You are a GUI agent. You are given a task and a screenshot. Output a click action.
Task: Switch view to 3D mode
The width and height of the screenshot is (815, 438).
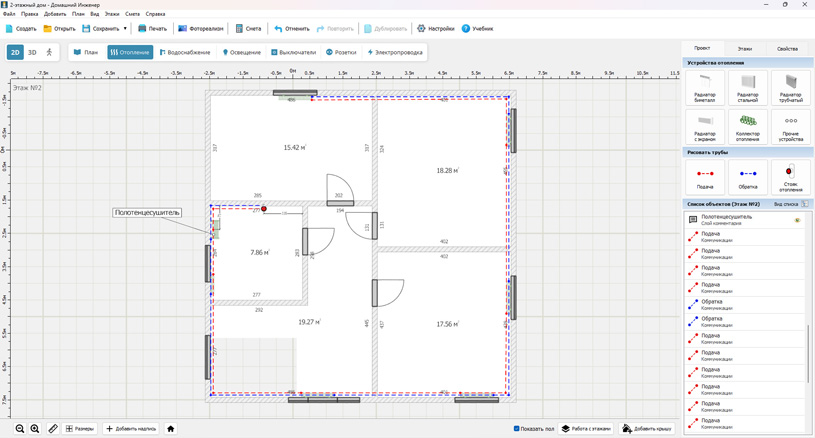tap(32, 52)
